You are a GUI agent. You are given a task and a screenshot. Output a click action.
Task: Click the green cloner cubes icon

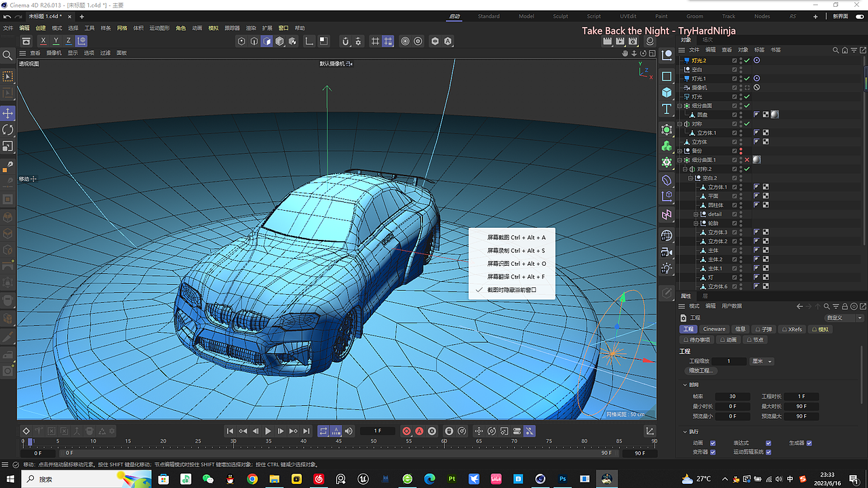tap(667, 146)
